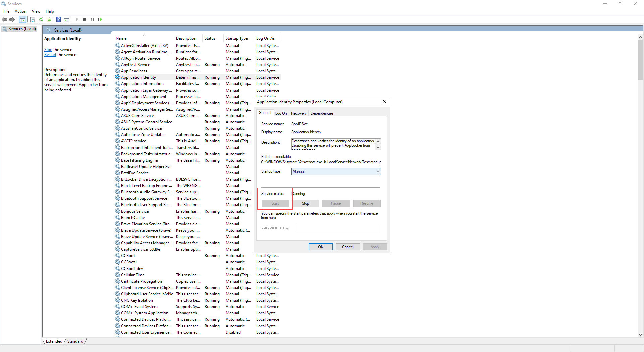Image resolution: width=644 pixels, height=352 pixels.
Task: Click the Show/Hide Action Pane icon
Action: [66, 19]
